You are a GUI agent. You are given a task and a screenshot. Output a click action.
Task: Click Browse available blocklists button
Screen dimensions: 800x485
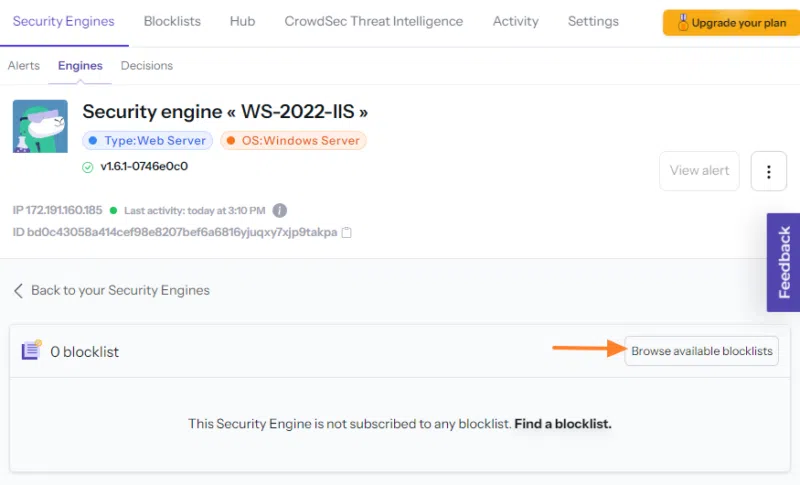pos(701,351)
